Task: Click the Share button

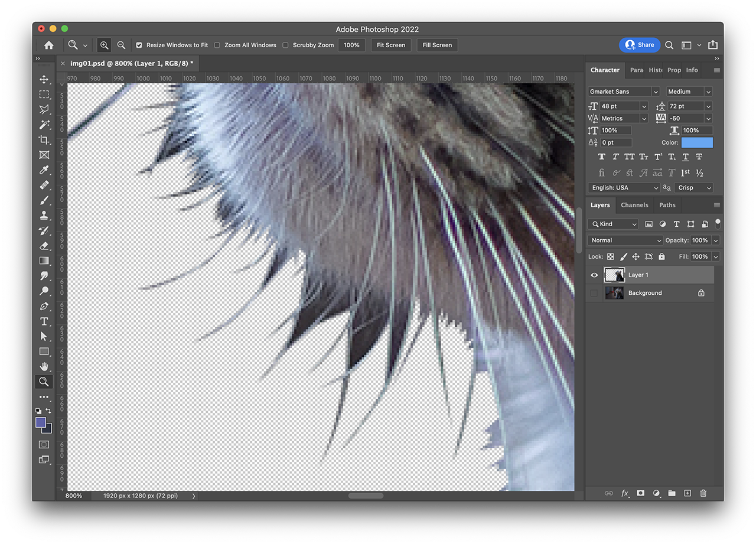Action: [x=640, y=45]
